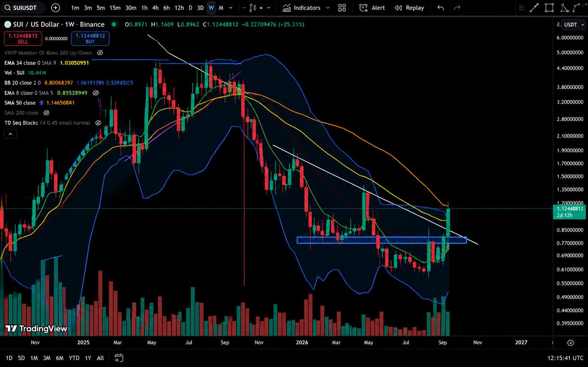Select the 1h timeframe

coord(145,8)
